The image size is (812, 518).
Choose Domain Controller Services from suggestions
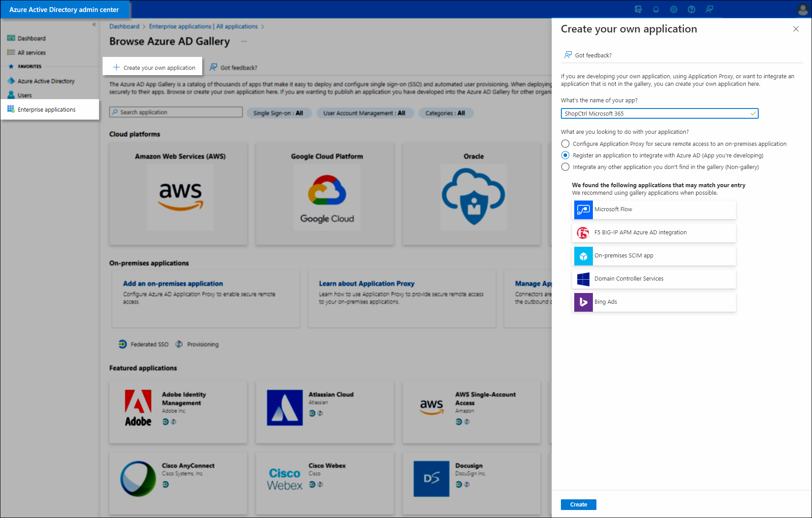coord(654,279)
